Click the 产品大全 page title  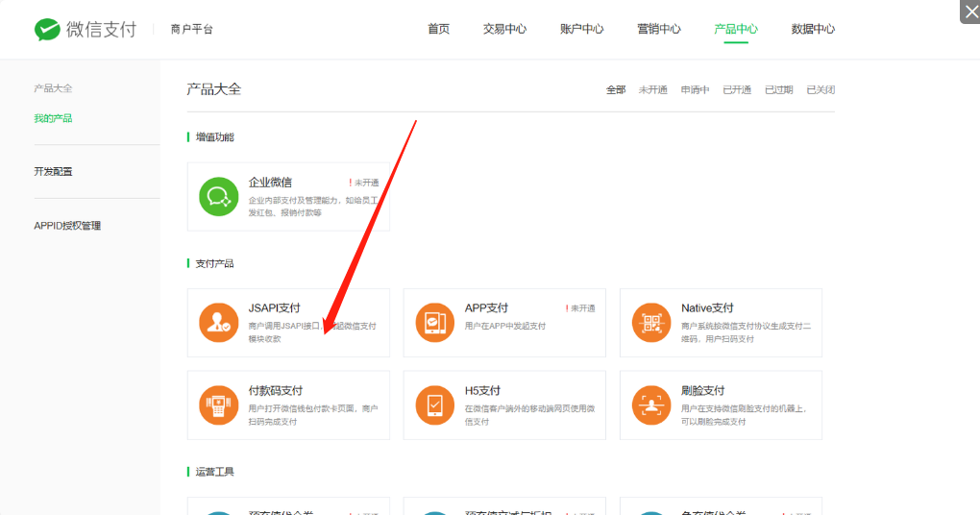point(213,89)
